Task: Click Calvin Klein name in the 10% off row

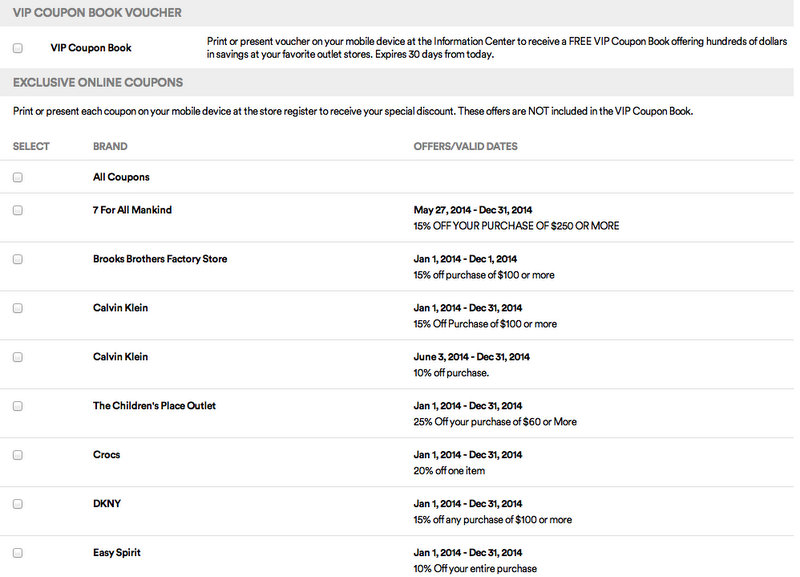Action: coord(120,357)
